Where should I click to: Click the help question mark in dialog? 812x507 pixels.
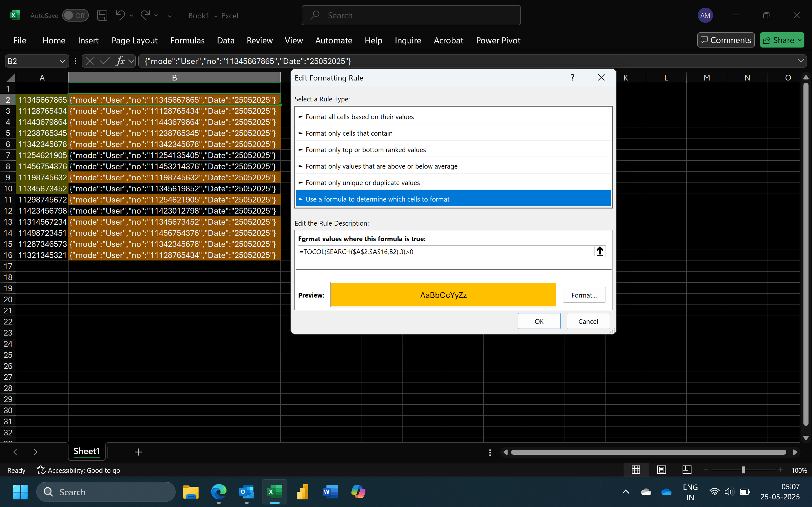click(573, 78)
